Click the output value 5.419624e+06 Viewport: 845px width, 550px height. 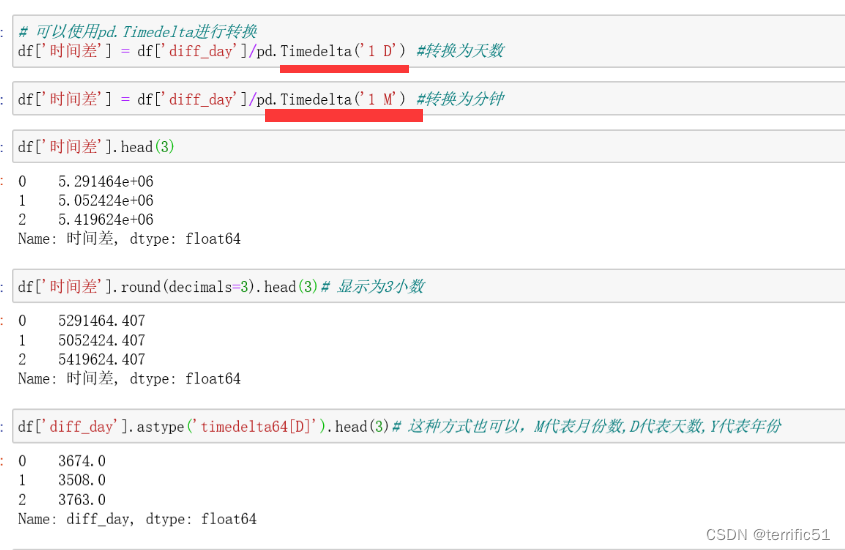pos(106,220)
